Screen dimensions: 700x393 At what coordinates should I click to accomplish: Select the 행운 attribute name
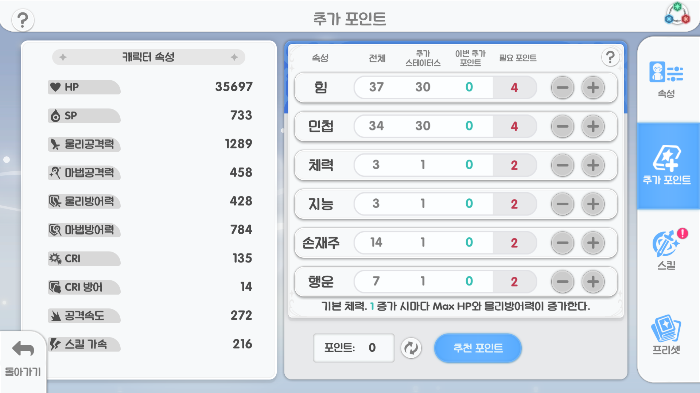pos(321,281)
